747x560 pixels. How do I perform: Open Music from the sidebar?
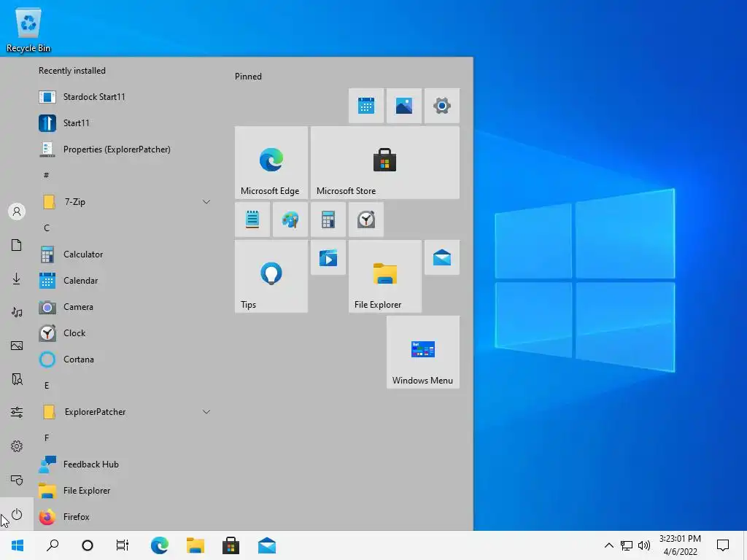[17, 312]
